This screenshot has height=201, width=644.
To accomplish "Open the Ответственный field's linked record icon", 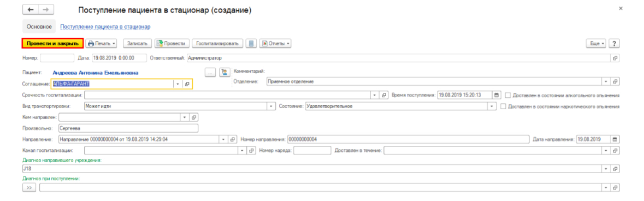I will click(x=615, y=58).
